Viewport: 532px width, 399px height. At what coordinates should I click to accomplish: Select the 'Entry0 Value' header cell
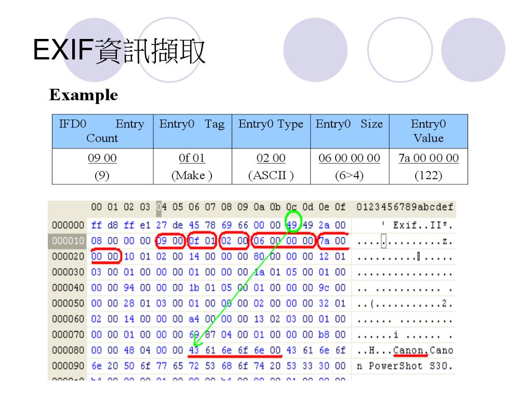[428, 131]
